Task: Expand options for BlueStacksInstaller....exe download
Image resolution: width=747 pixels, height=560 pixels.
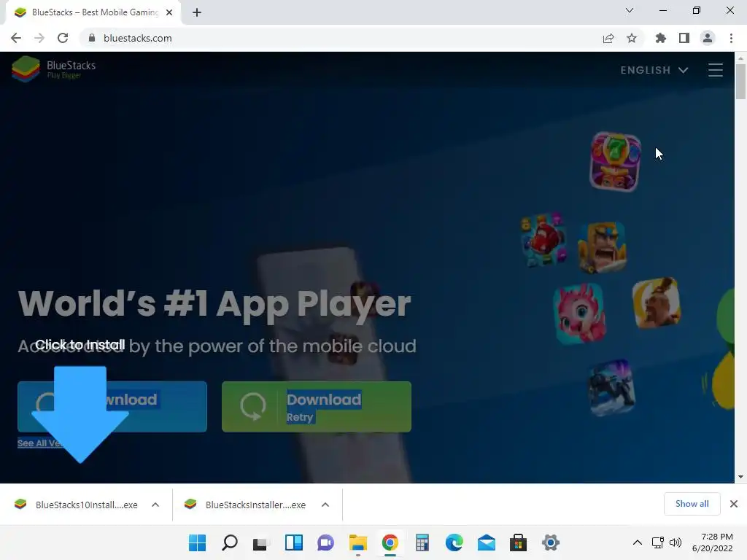Action: [x=325, y=505]
